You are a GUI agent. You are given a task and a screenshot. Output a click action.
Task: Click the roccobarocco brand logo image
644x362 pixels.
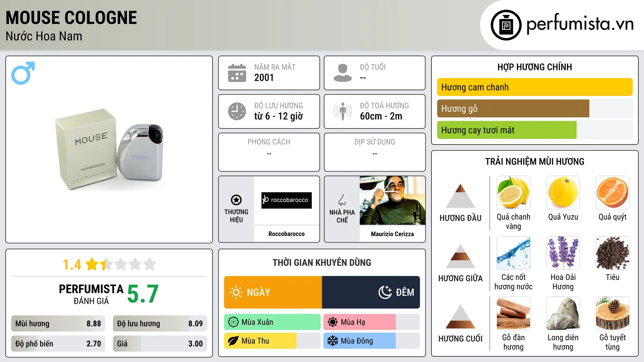click(286, 200)
